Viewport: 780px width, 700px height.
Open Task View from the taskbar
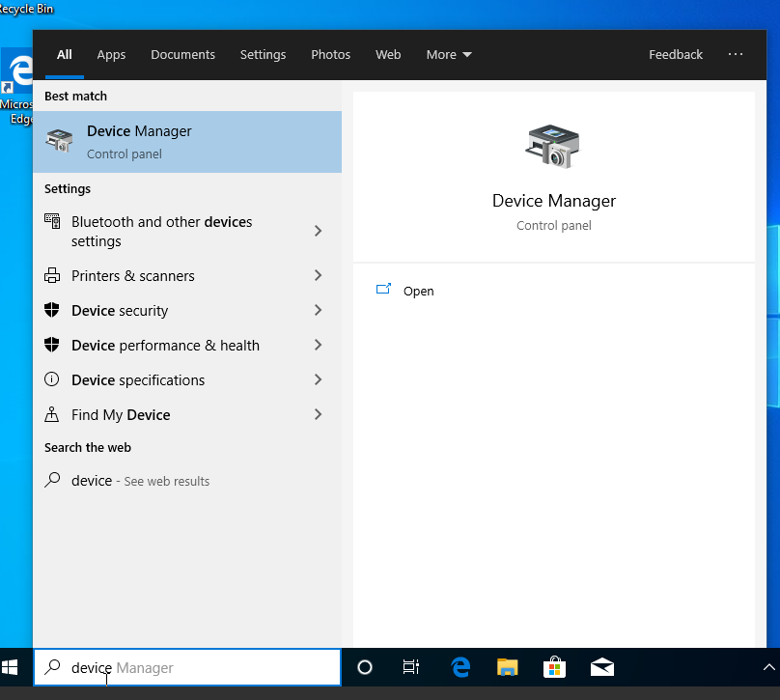(x=411, y=667)
